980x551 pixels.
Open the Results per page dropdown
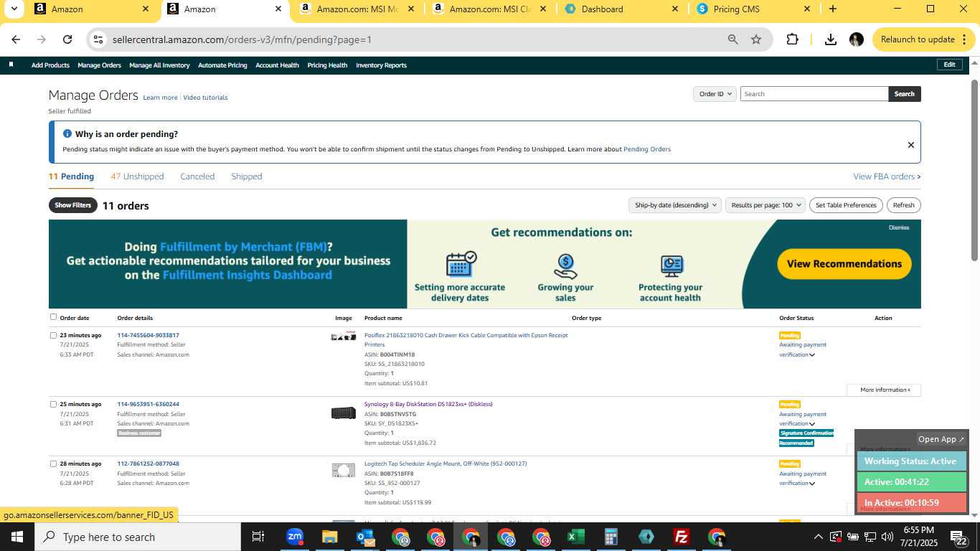pos(765,205)
